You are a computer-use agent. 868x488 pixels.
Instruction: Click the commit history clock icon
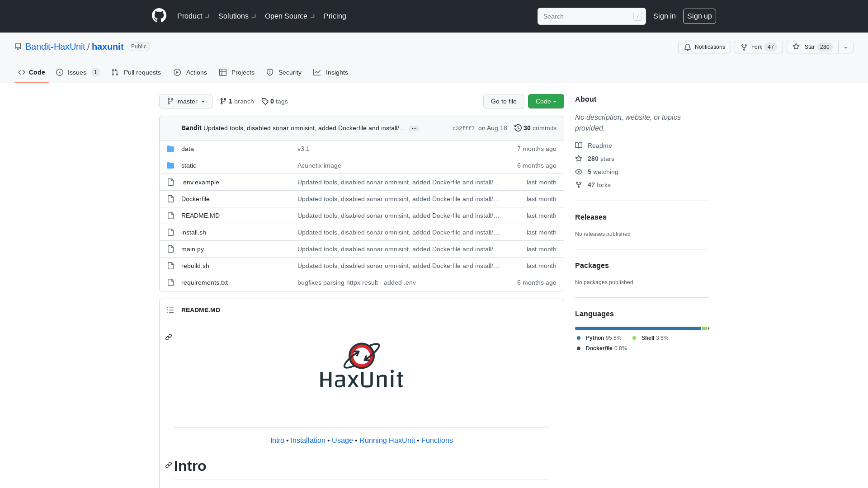(x=518, y=128)
